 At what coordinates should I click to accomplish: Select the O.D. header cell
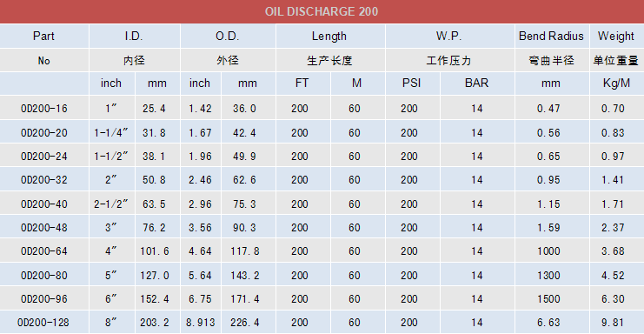228,37
